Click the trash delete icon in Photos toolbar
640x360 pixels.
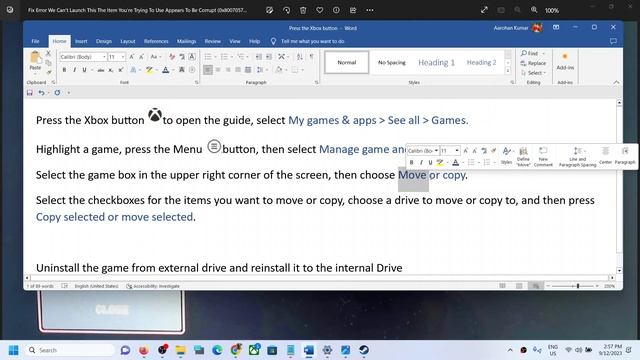303,10
